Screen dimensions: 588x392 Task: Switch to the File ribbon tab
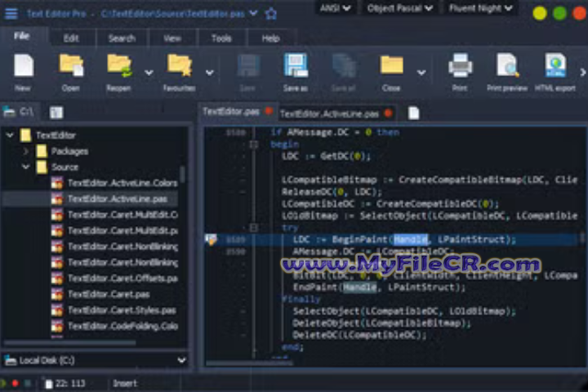pos(22,36)
